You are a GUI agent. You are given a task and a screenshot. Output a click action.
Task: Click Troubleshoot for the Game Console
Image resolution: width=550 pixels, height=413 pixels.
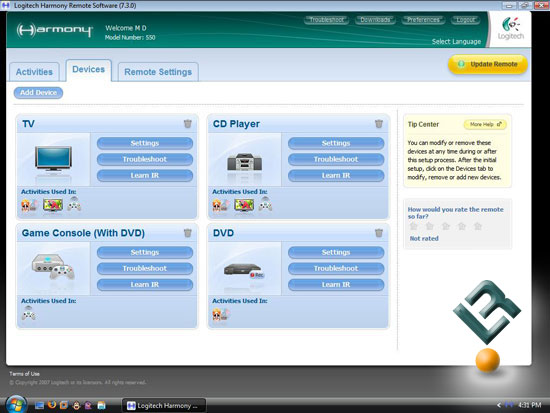pos(145,268)
